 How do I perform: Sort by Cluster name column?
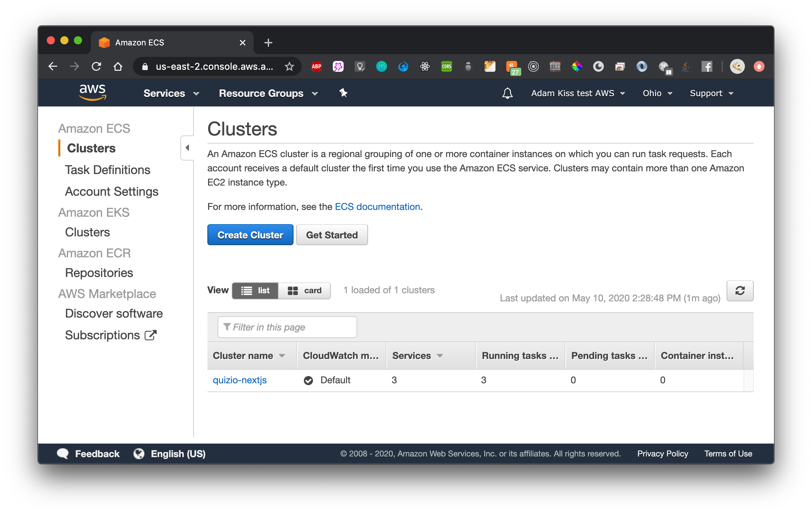tap(252, 356)
